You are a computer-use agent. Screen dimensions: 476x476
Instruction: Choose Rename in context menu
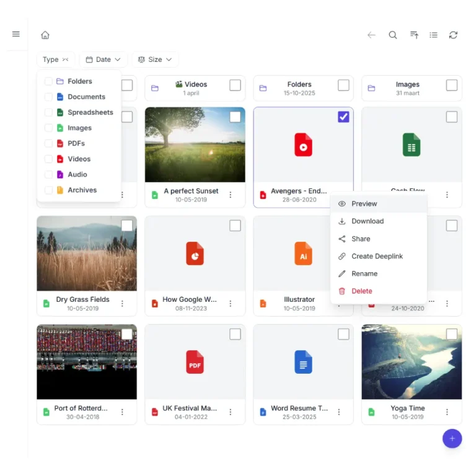[379, 273]
